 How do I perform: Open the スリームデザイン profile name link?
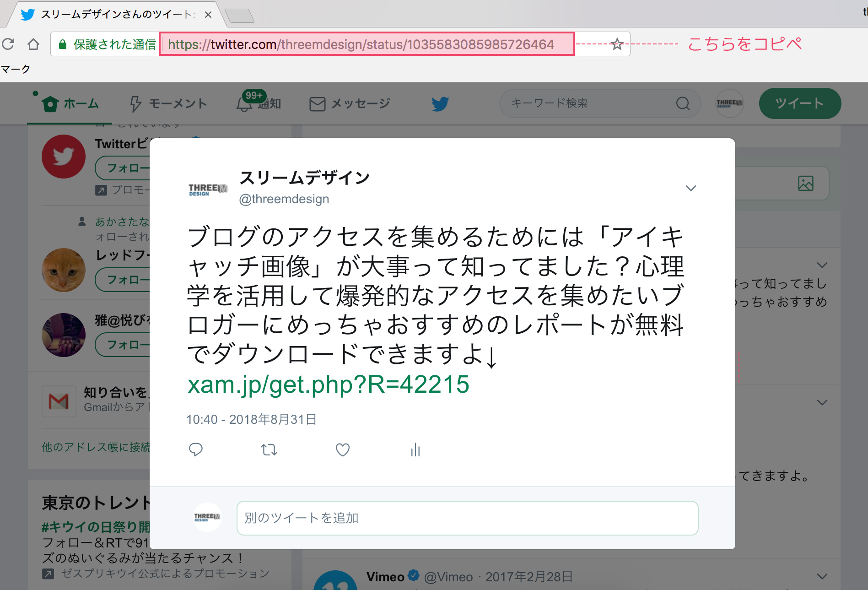tap(304, 178)
